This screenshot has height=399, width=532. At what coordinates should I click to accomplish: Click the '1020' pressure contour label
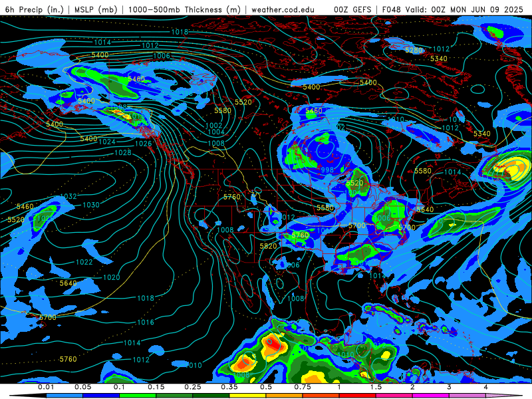click(111, 277)
